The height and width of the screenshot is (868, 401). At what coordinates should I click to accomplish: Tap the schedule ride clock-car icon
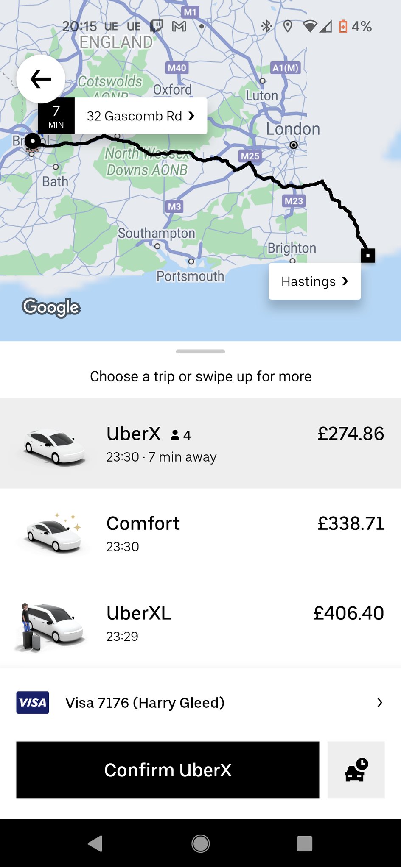pyautogui.click(x=356, y=770)
